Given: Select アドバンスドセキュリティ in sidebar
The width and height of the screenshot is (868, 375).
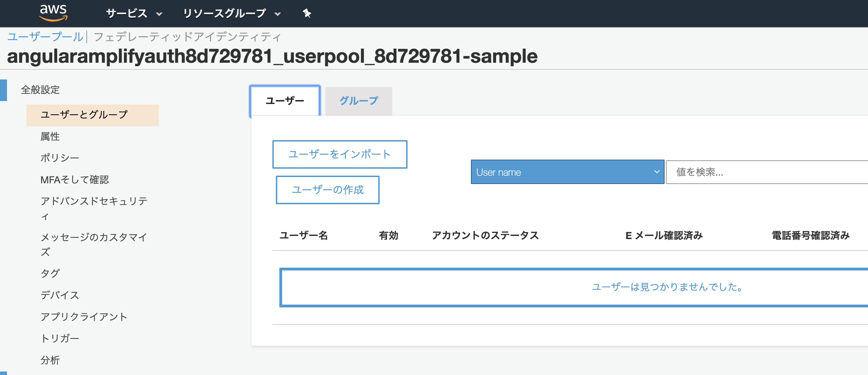Looking at the screenshot, I should click(x=94, y=201).
